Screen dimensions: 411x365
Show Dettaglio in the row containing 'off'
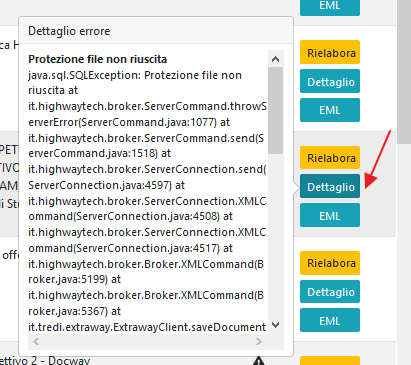tap(330, 292)
